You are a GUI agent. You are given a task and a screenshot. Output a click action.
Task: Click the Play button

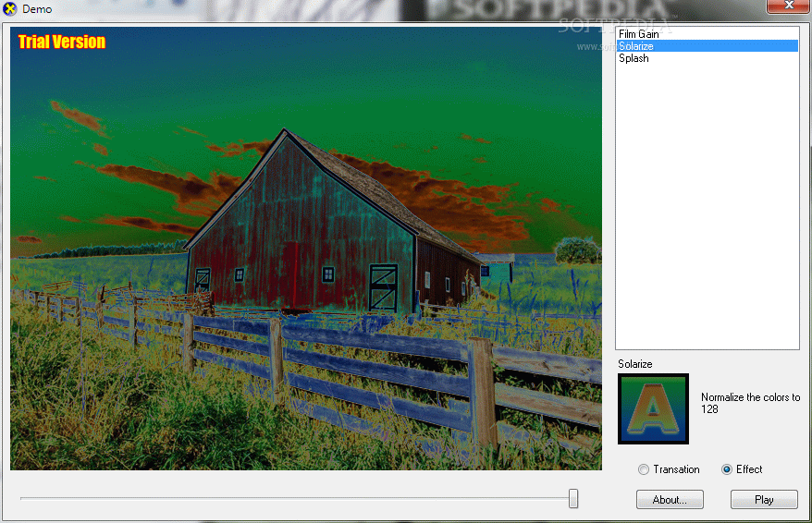point(764,500)
